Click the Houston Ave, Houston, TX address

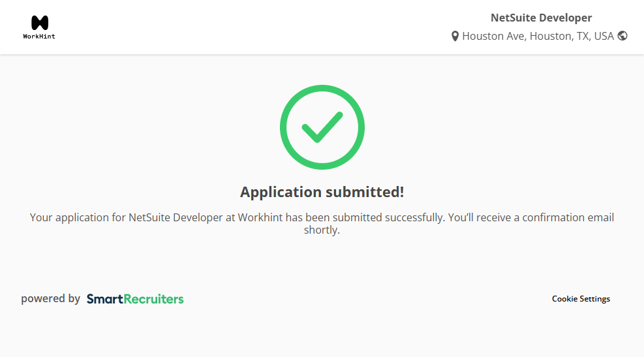tap(538, 37)
